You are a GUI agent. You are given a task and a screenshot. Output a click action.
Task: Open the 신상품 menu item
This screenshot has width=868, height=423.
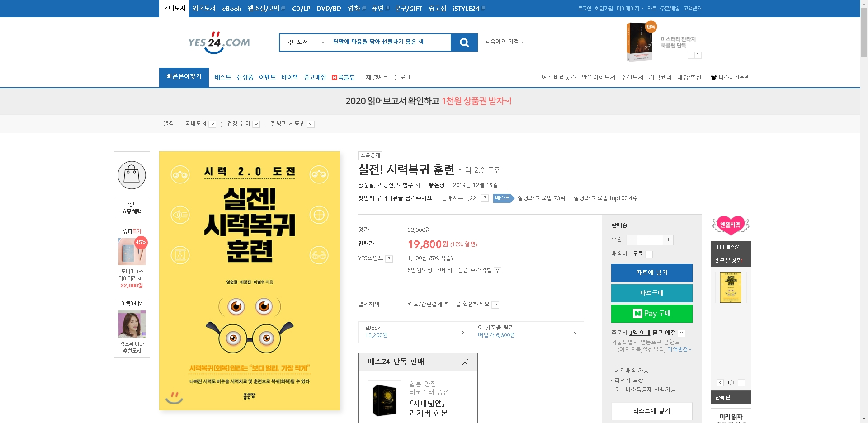coord(245,77)
